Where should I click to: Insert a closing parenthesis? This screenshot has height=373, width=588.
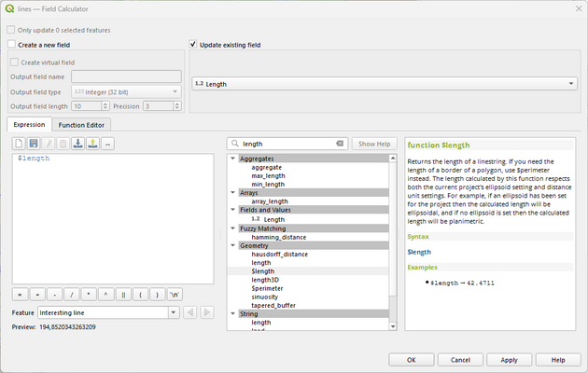(x=158, y=295)
